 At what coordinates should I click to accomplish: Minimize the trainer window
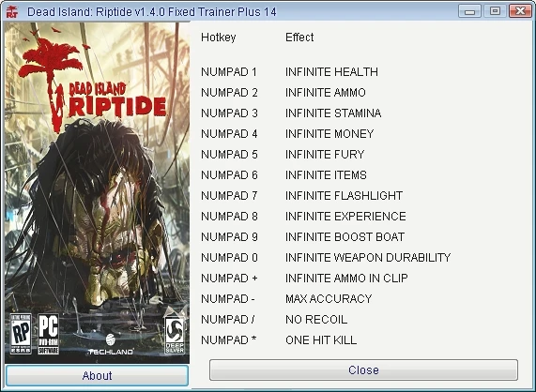[469, 11]
